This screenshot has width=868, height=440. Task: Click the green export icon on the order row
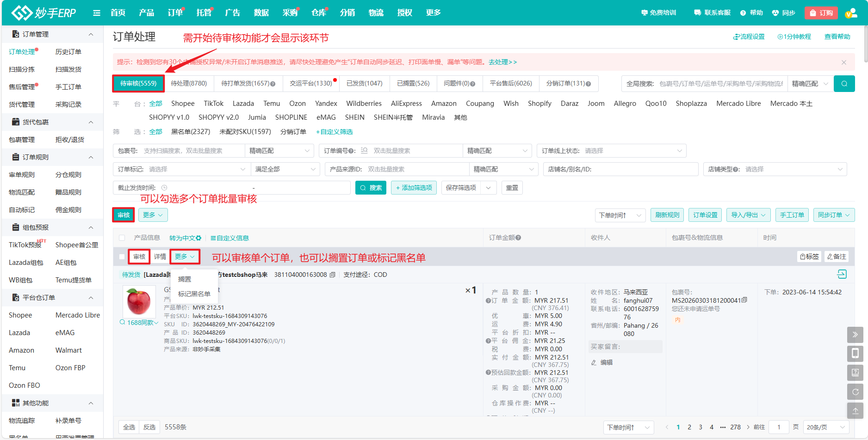[842, 274]
